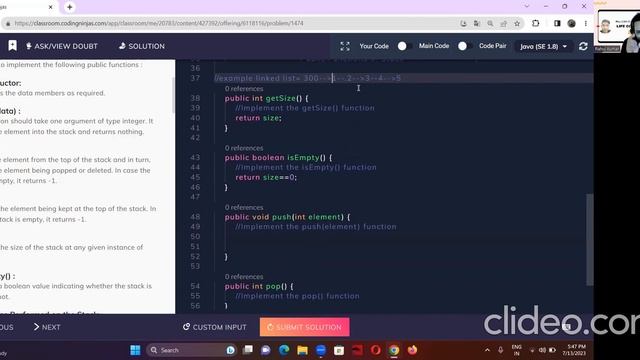This screenshot has width=640, height=360.
Task: Open the Windows Start menu
Action: 135,350
